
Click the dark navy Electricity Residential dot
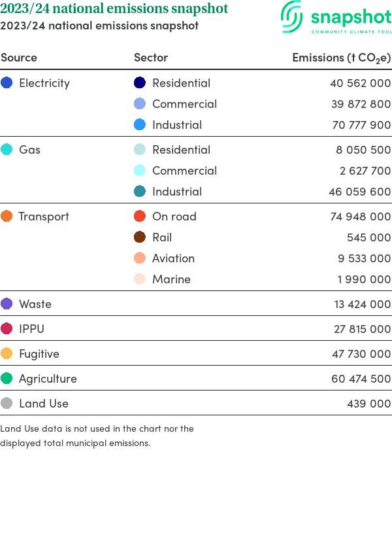[x=140, y=83]
